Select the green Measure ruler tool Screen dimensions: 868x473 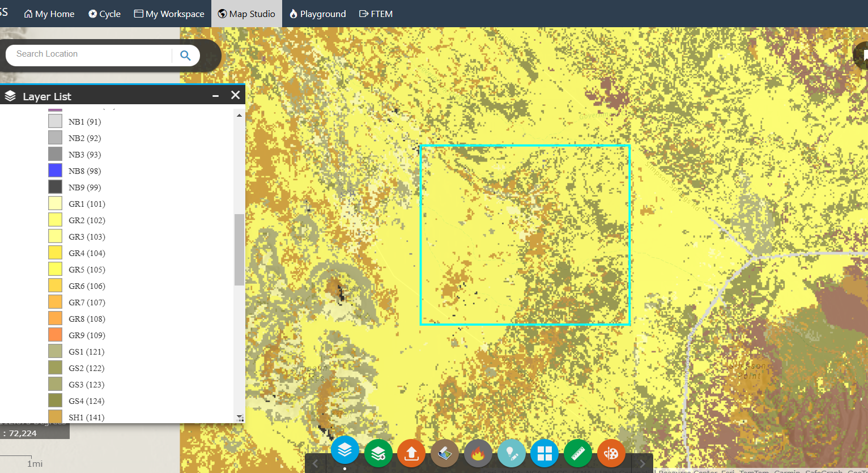click(577, 453)
